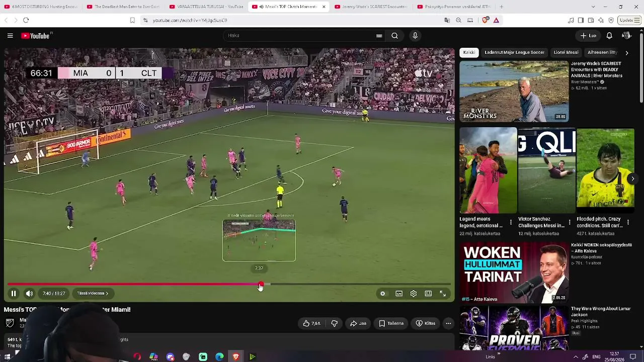644x362 pixels.
Task: Open a new browser tab
Action: pyautogui.click(x=501, y=7)
